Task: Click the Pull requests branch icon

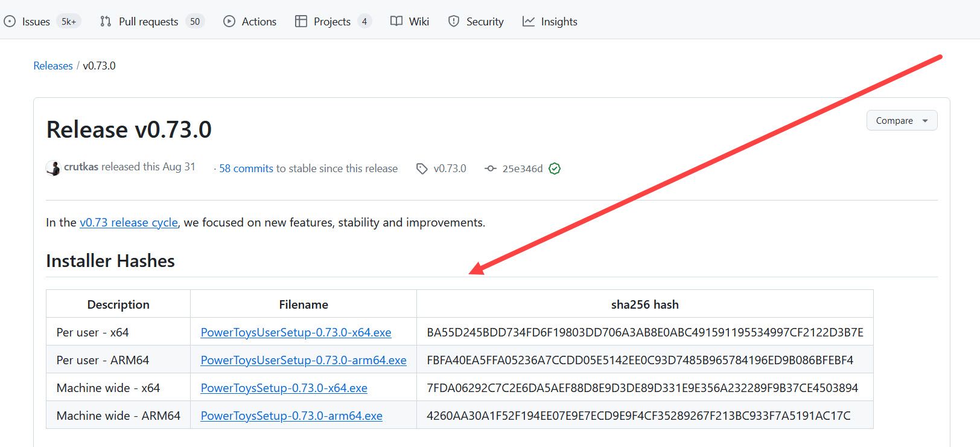Action: tap(106, 22)
